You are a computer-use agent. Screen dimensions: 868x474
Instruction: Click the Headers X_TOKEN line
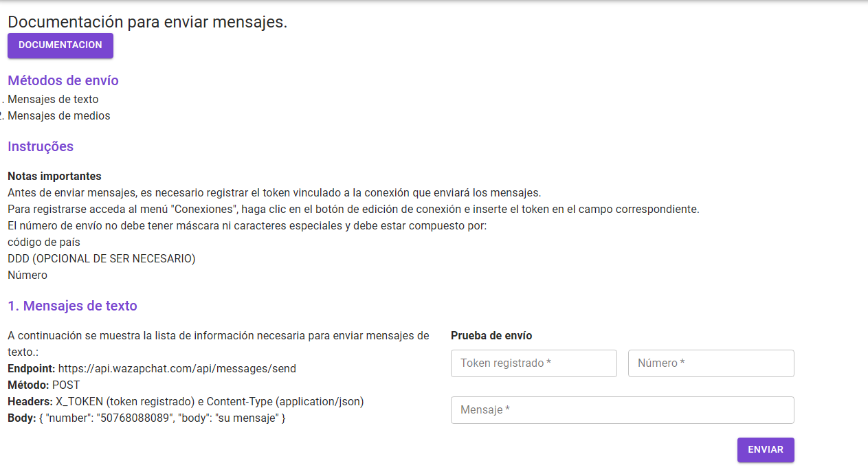(x=186, y=402)
